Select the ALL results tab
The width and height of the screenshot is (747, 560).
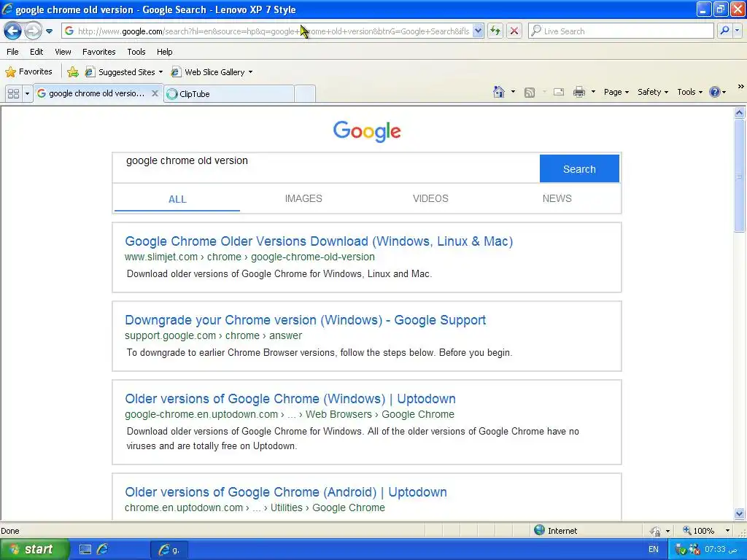click(177, 199)
